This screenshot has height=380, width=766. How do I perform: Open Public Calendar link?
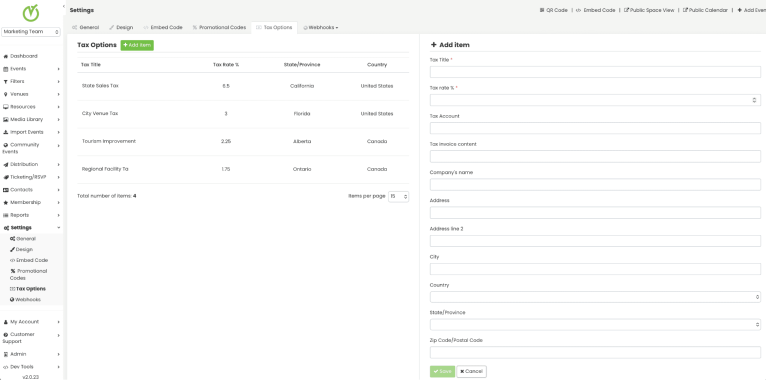click(x=705, y=10)
